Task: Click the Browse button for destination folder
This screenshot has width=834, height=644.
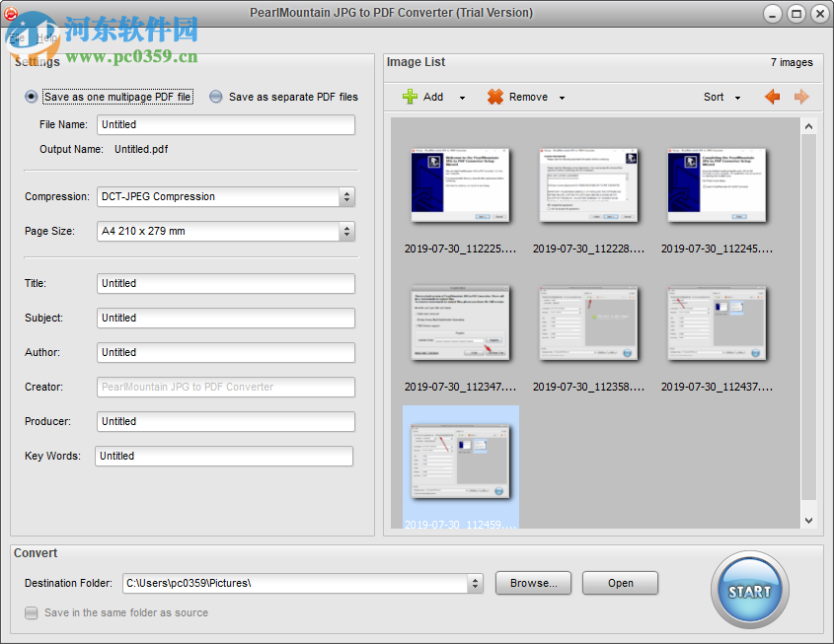Action: pos(533,583)
